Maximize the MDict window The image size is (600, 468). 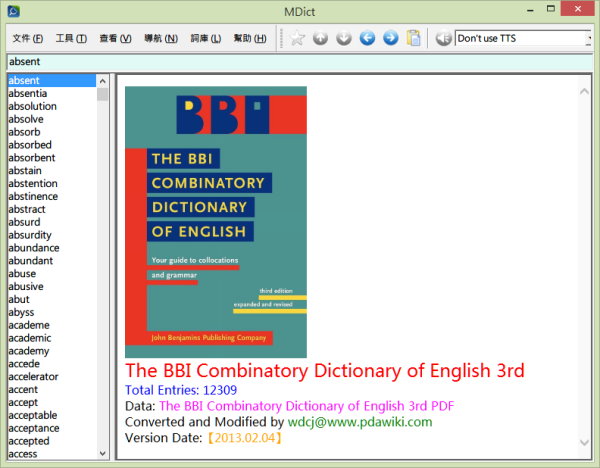(551, 8)
